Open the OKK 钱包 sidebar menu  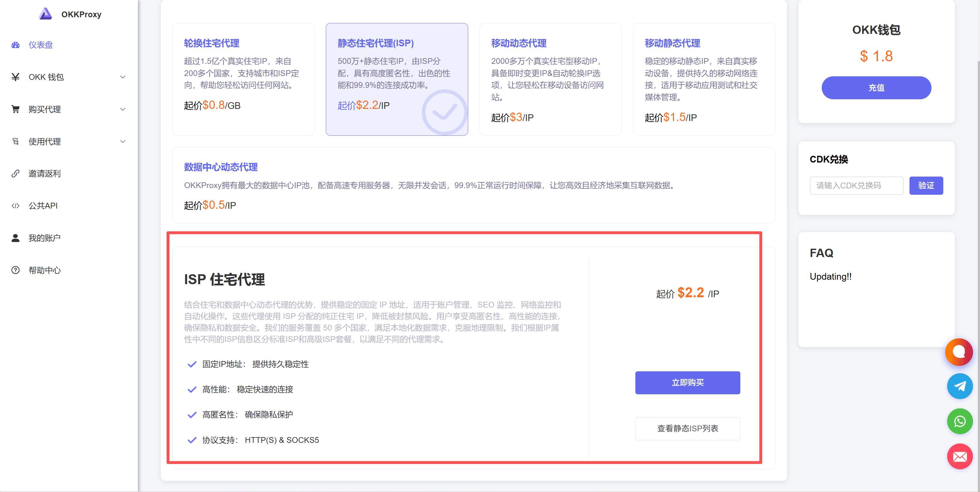point(69,77)
